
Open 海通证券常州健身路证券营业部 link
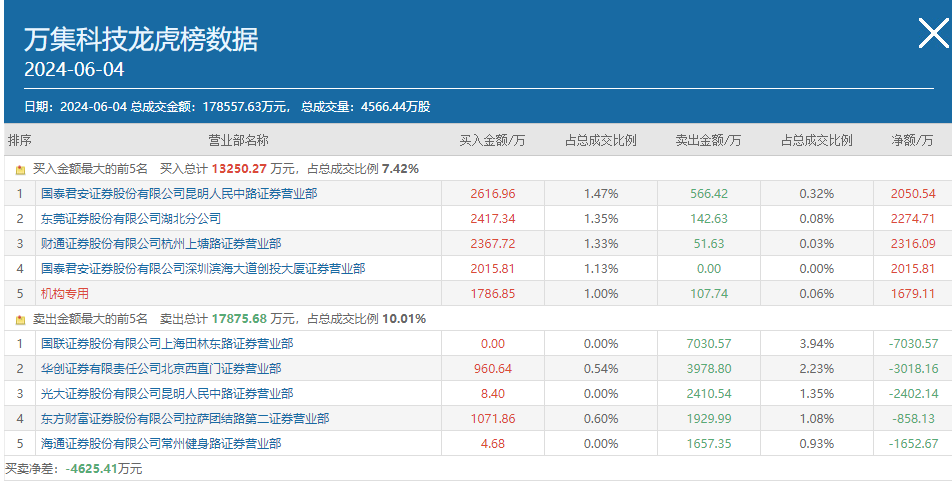[x=161, y=443]
